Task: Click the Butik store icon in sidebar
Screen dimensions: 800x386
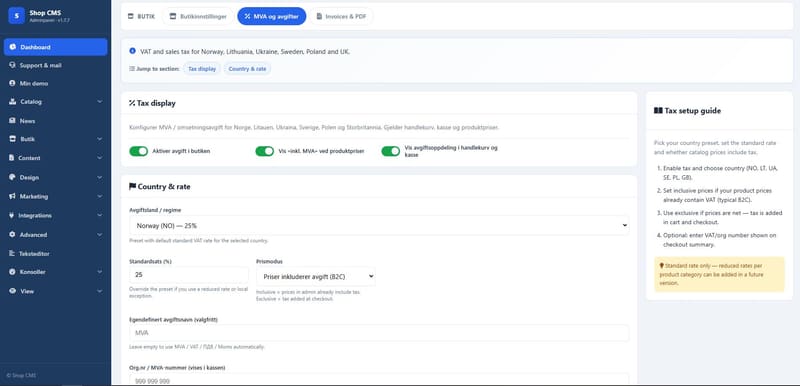Action: (x=13, y=139)
